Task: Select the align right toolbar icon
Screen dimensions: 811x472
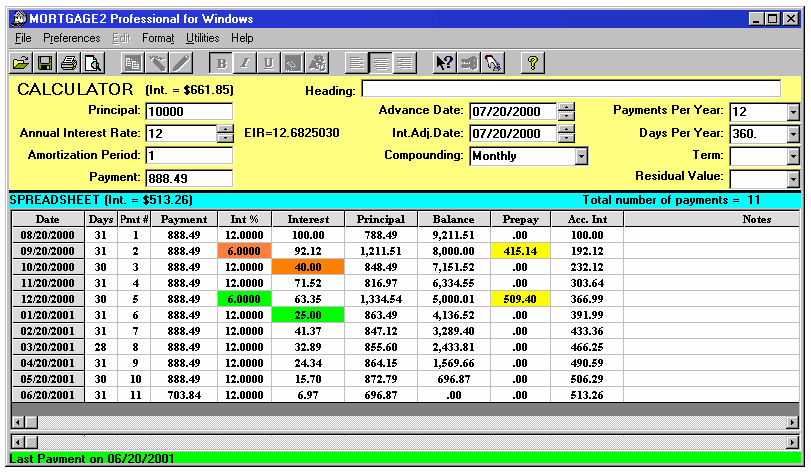Action: 405,63
